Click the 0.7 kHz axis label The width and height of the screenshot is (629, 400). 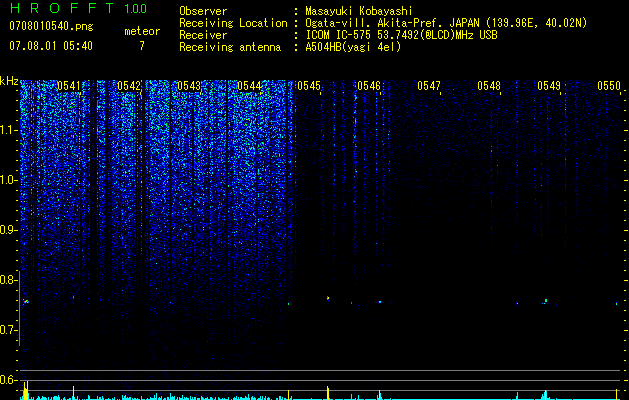8,330
